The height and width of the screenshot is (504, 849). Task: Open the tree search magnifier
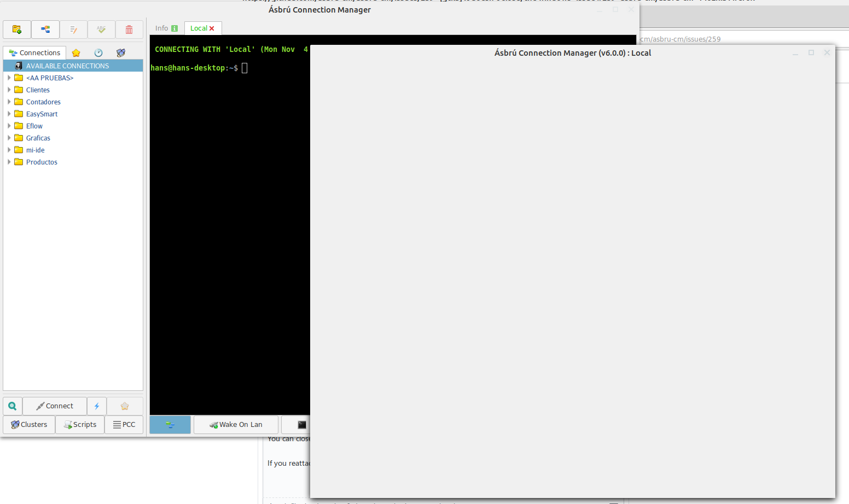point(12,406)
